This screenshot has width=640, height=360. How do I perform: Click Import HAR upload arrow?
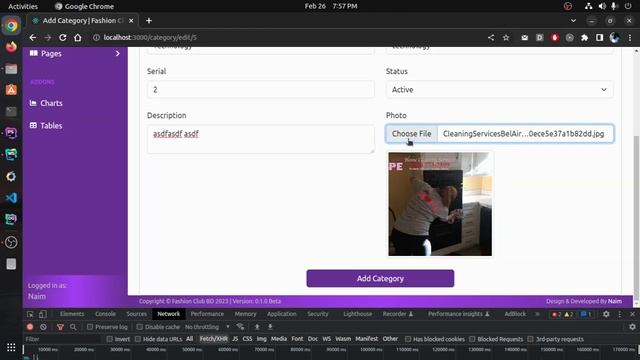(x=257, y=327)
